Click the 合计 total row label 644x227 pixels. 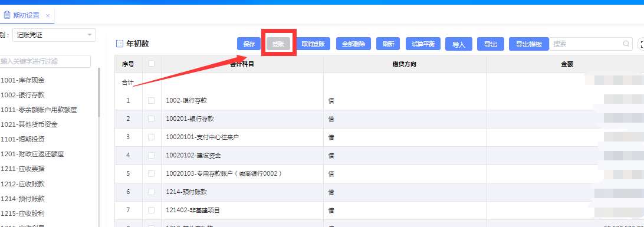point(128,83)
